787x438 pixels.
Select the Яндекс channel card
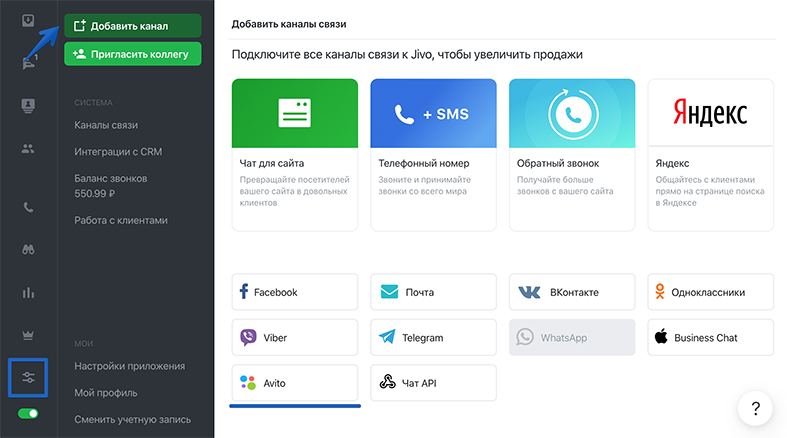(711, 155)
